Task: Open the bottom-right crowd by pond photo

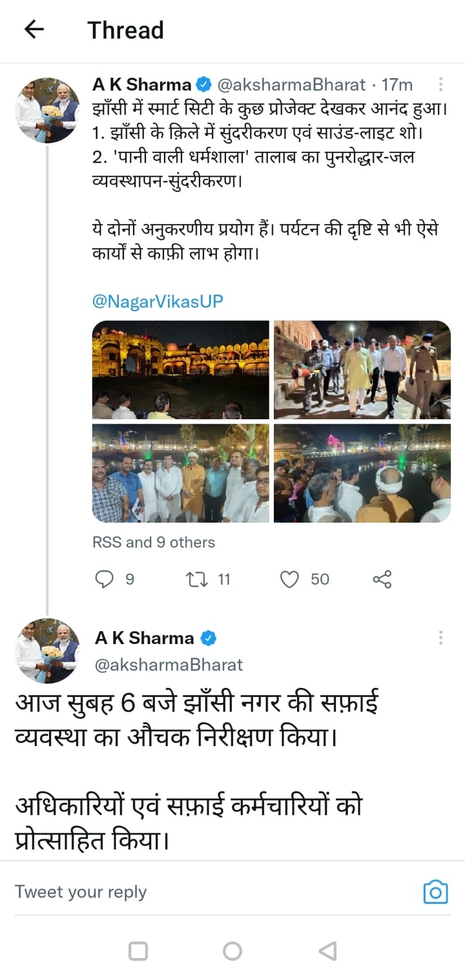Action: pos(362,473)
